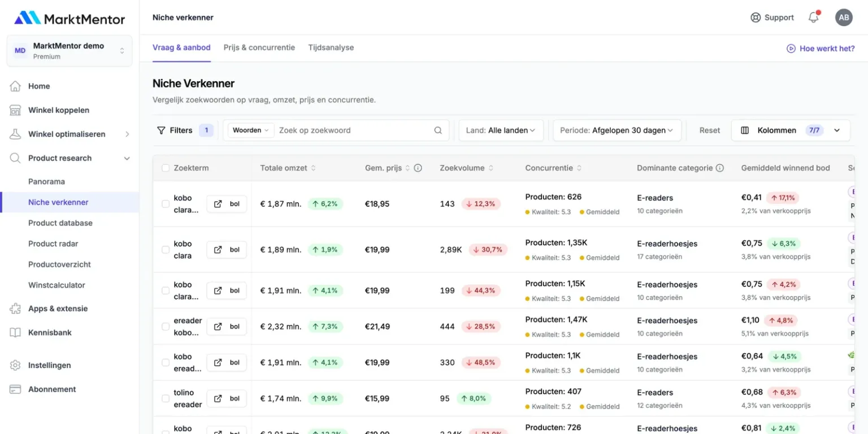Check the box for kobo clara second row

point(166,250)
